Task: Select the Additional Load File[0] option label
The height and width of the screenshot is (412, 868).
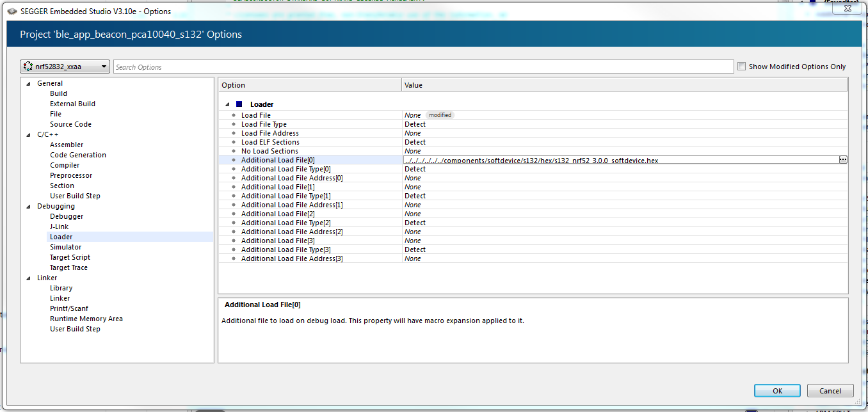Action: pos(278,160)
